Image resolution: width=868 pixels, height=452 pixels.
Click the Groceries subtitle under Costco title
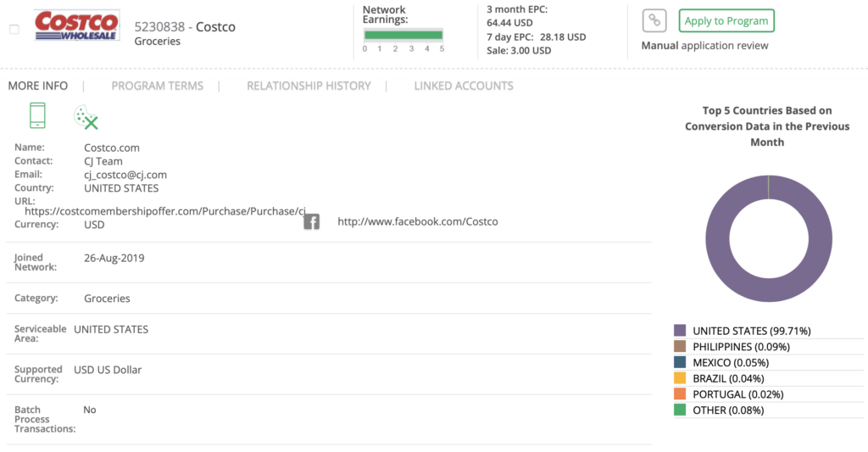[x=157, y=41]
